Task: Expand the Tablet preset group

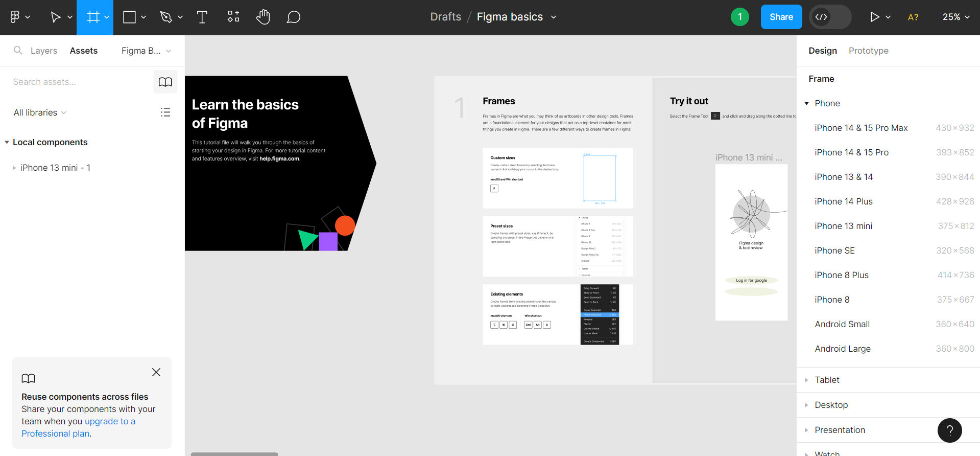Action: [x=807, y=380]
